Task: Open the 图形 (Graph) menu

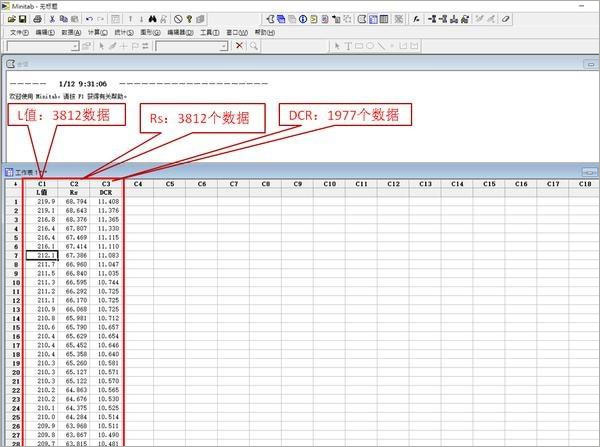Action: [150, 33]
